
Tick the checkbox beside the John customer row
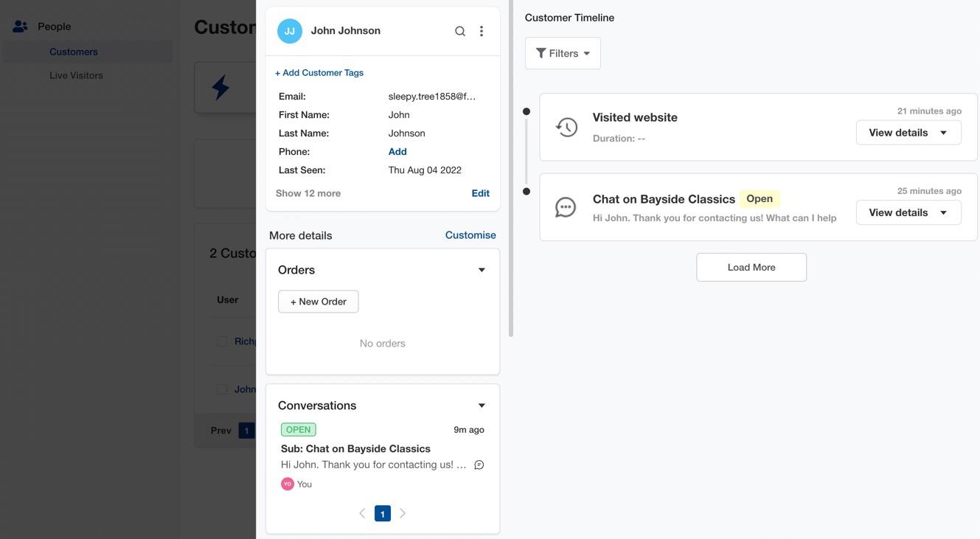click(222, 389)
